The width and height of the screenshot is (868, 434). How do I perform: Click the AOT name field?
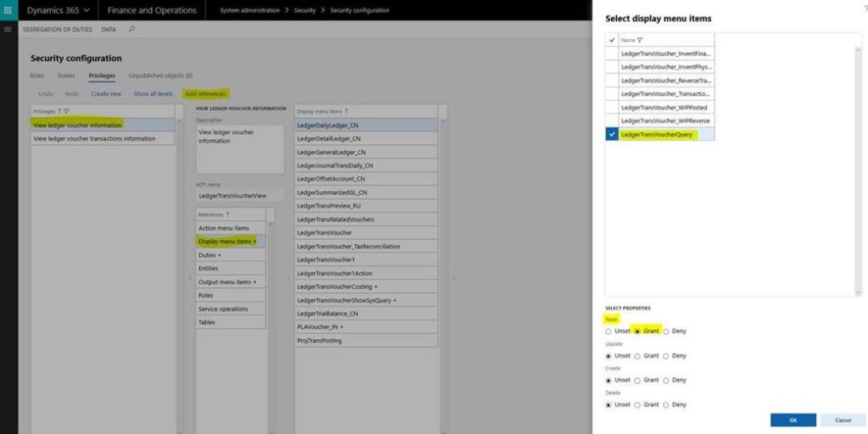pos(240,196)
